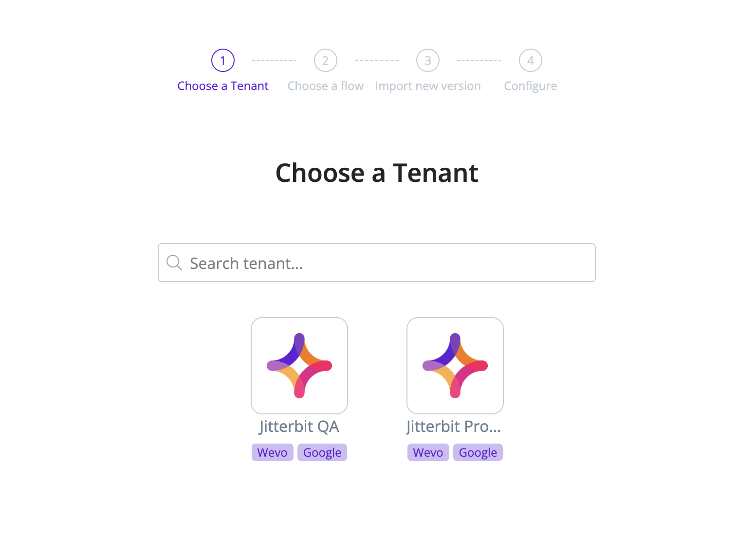Click the Jitterbit Pro... tenant name
The width and height of the screenshot is (756, 553).
[x=454, y=427]
